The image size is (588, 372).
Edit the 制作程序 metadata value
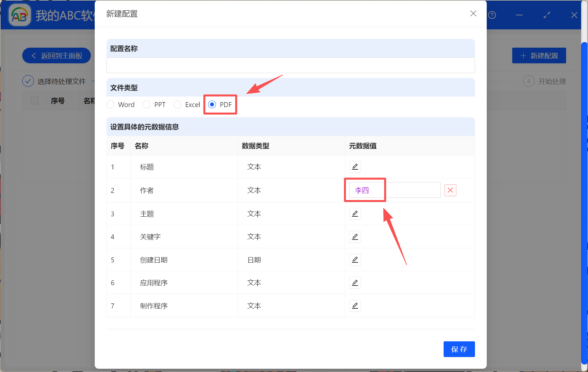tap(355, 306)
